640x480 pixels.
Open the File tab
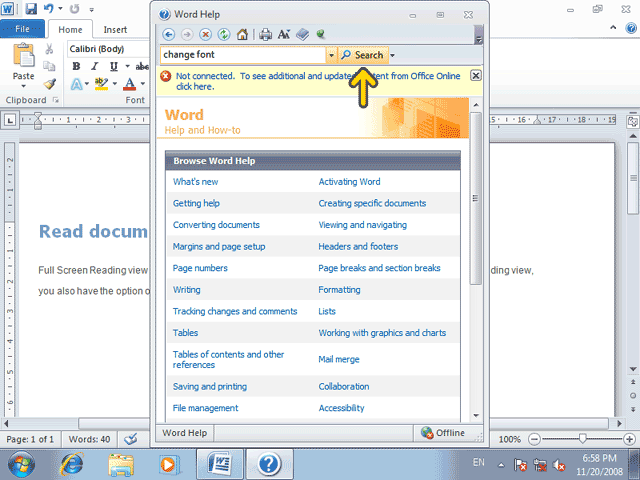[22, 29]
